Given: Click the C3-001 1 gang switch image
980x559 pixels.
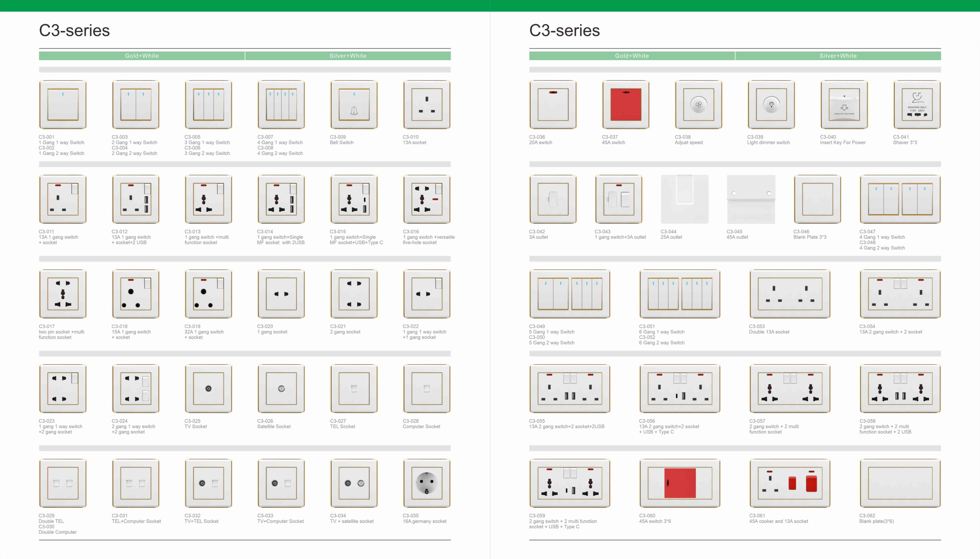Looking at the screenshot, I should (x=63, y=104).
